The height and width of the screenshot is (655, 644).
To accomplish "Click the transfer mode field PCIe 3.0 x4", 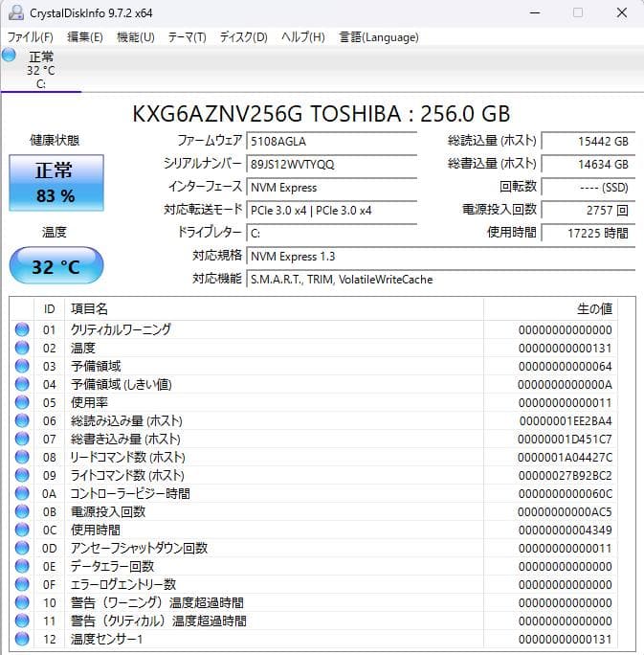I will [x=332, y=210].
